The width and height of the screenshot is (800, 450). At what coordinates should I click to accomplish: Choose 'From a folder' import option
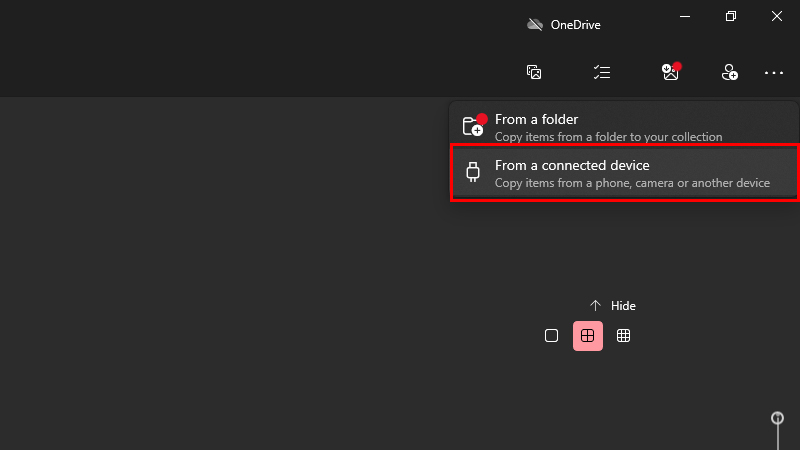pyautogui.click(x=624, y=127)
